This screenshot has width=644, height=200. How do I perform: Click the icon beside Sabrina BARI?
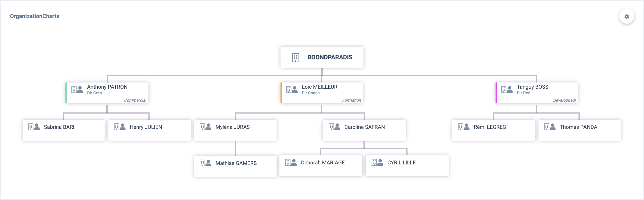34,127
